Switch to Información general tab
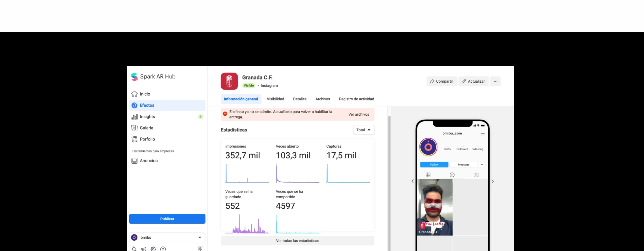Screen dimensions: 644x251 (241, 99)
